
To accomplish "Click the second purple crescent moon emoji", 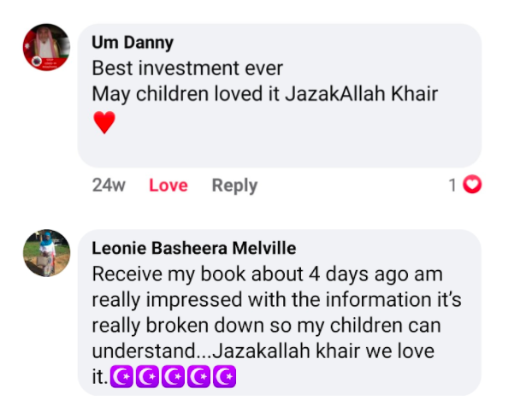I will coord(148,375).
